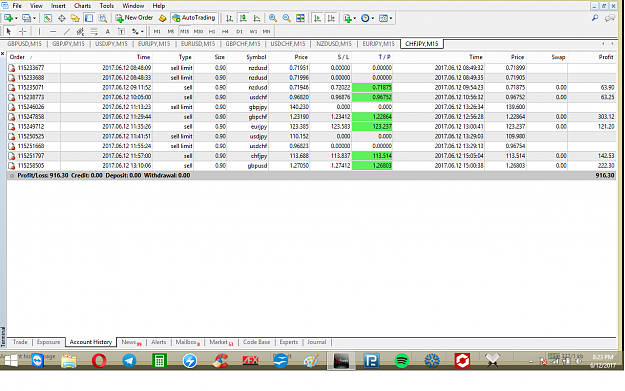Open the Exposure terminal tab
This screenshot has width=625, height=391.
point(48,342)
